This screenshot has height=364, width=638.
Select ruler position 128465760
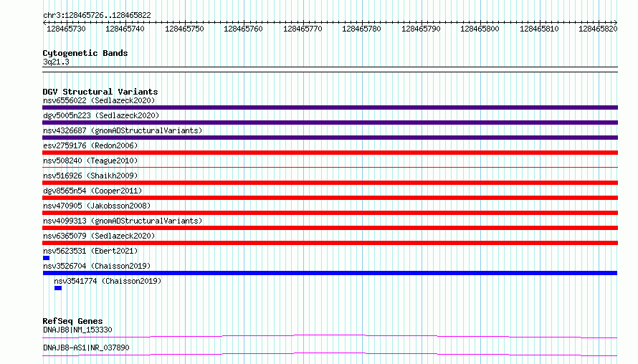click(243, 29)
